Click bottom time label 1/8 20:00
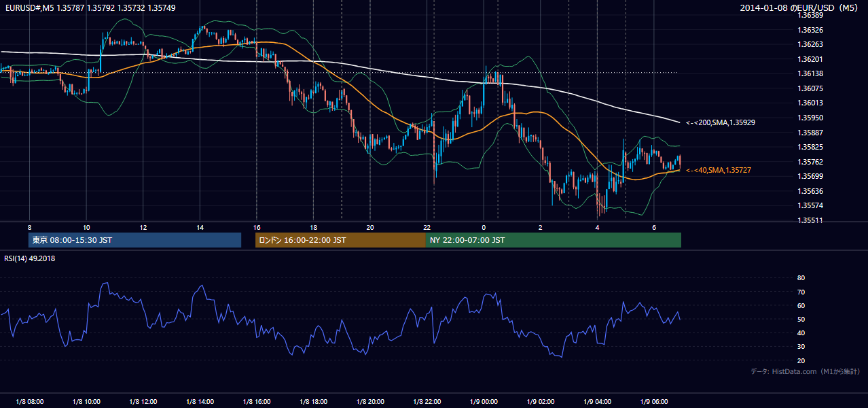Viewport: 868px width, 408px height. pos(370,401)
